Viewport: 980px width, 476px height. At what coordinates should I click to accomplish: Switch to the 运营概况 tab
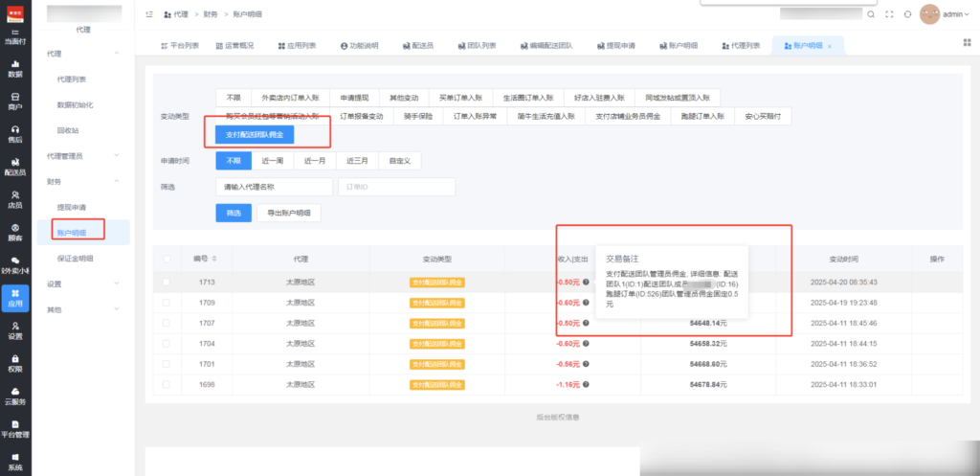(x=234, y=45)
